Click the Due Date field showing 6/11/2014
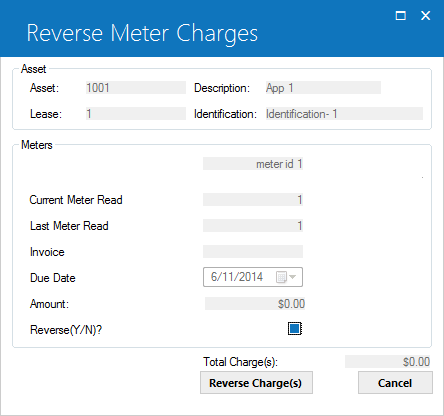The height and width of the screenshot is (416, 444). click(253, 277)
